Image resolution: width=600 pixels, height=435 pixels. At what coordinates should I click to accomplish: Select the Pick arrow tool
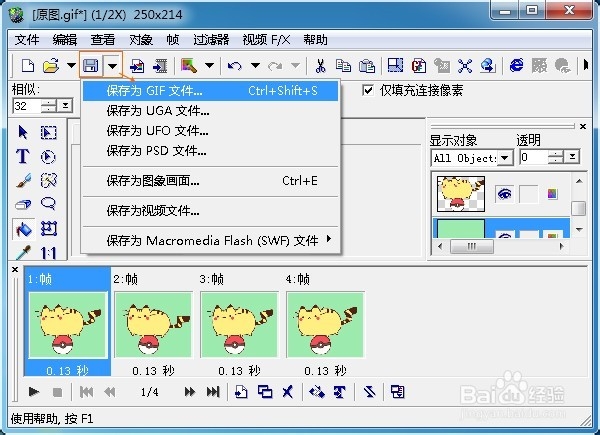[23, 132]
